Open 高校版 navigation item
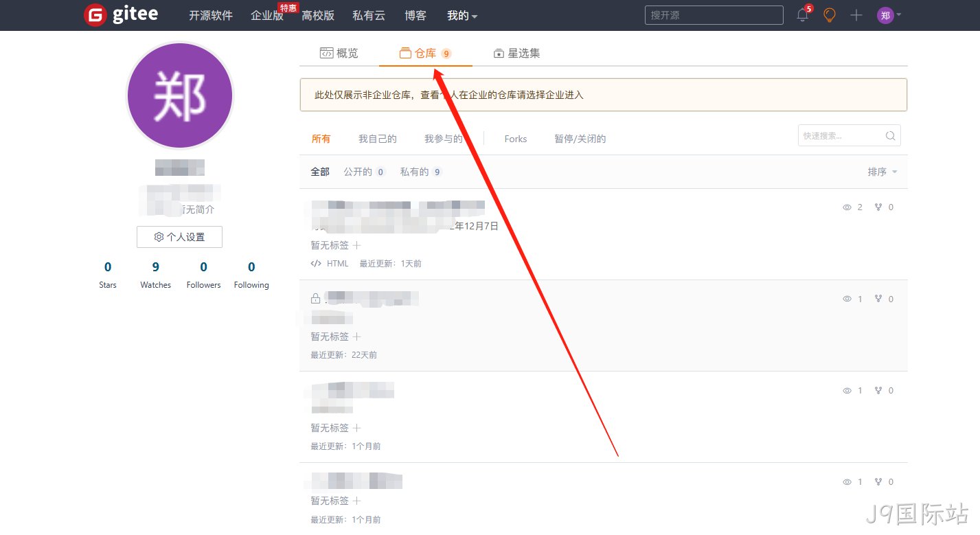The image size is (980, 535). click(318, 15)
